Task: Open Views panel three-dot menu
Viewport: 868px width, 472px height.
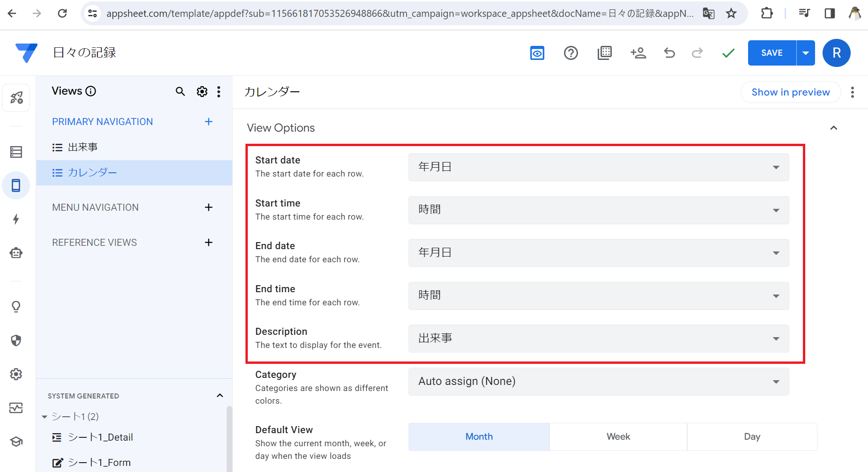Action: coord(219,91)
